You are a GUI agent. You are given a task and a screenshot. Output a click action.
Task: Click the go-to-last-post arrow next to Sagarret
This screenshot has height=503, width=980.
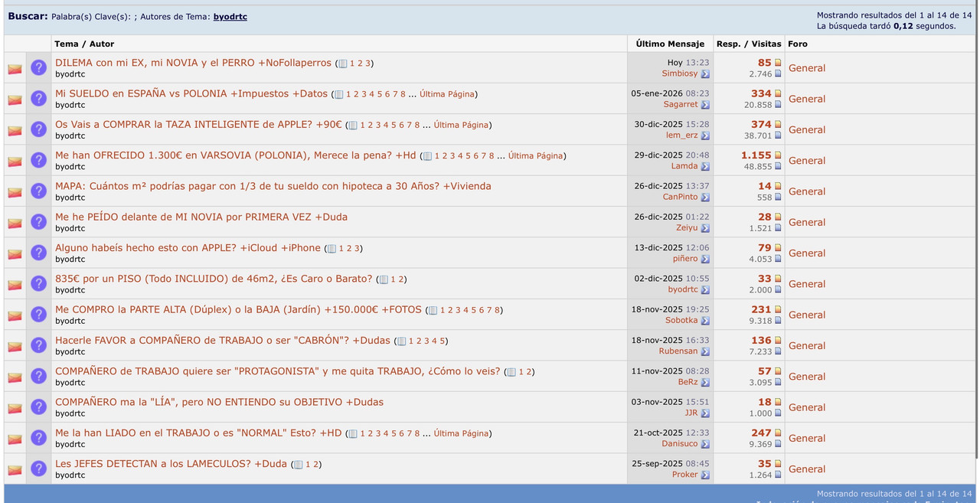pyautogui.click(x=705, y=105)
